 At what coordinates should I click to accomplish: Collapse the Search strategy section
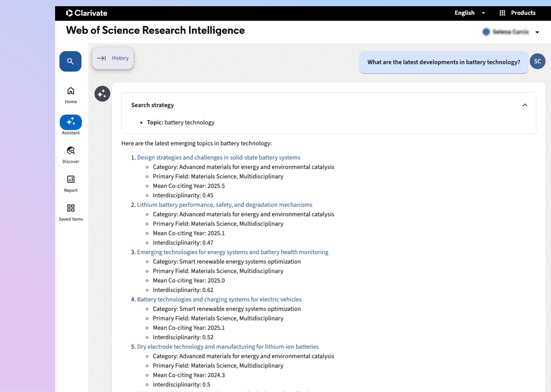525,105
